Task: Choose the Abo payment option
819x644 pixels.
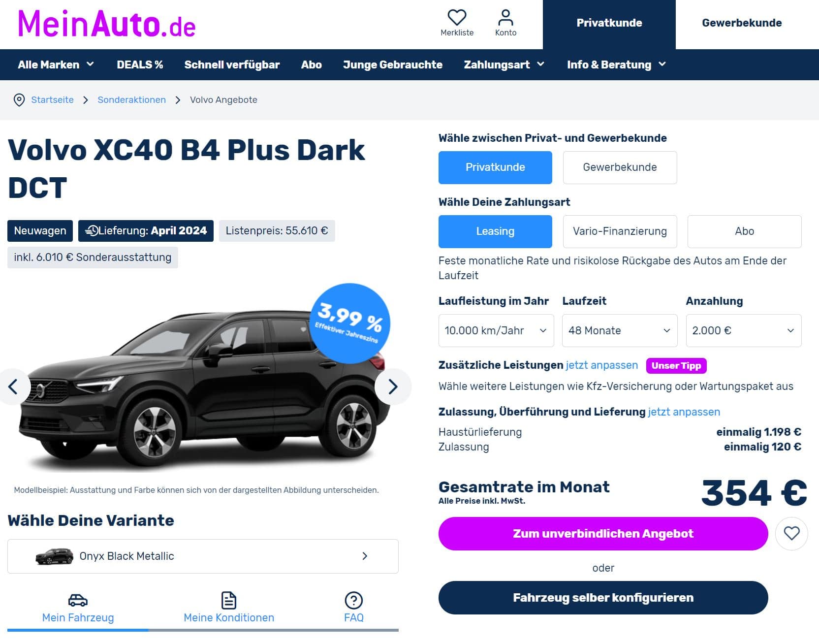Action: coord(744,231)
